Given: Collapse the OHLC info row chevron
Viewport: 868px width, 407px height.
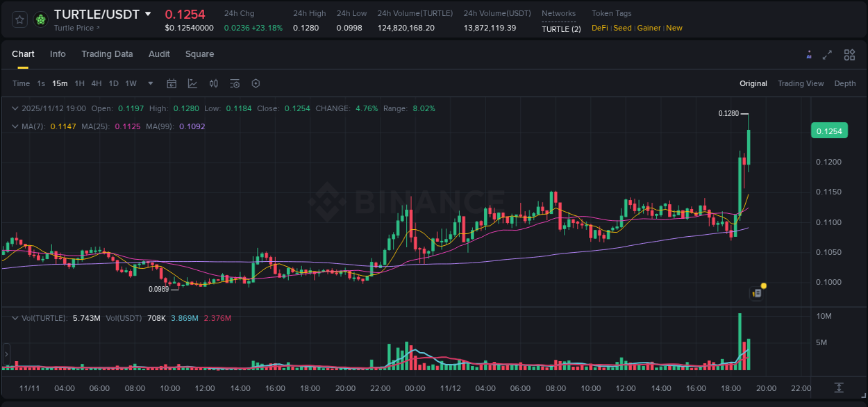Looking at the screenshot, I should pyautogui.click(x=15, y=108).
